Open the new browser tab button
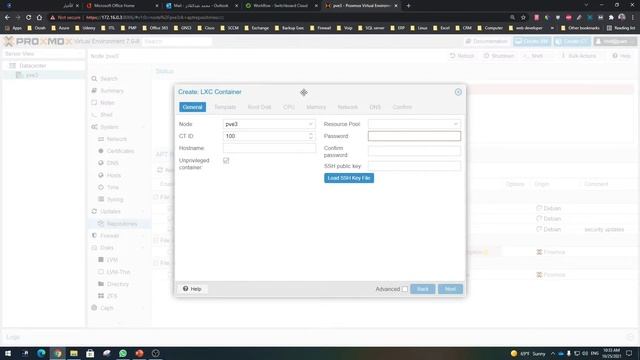This screenshot has width=640, height=360. tap(408, 6)
